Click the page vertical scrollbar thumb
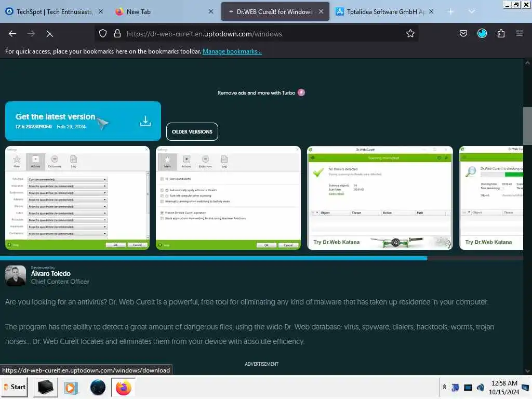Viewport: 532px width, 399px height. pos(527,126)
